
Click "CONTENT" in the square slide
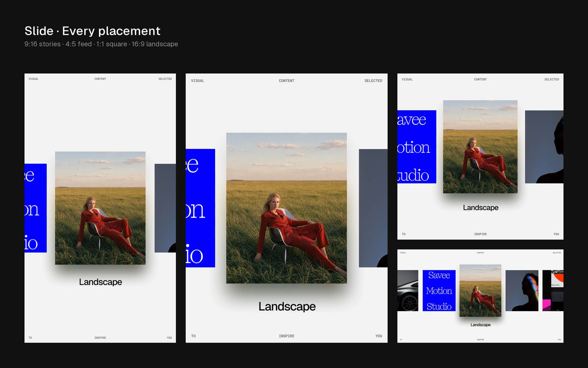pos(481,79)
